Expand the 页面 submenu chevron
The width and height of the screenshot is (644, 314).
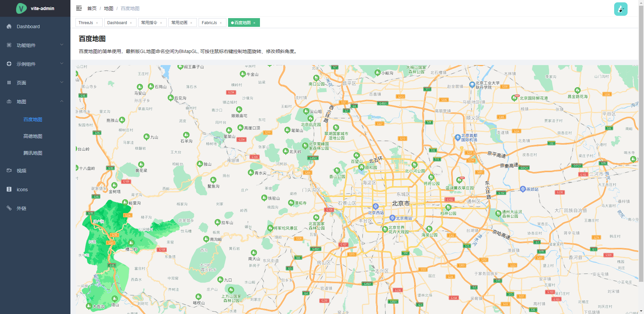click(x=62, y=82)
